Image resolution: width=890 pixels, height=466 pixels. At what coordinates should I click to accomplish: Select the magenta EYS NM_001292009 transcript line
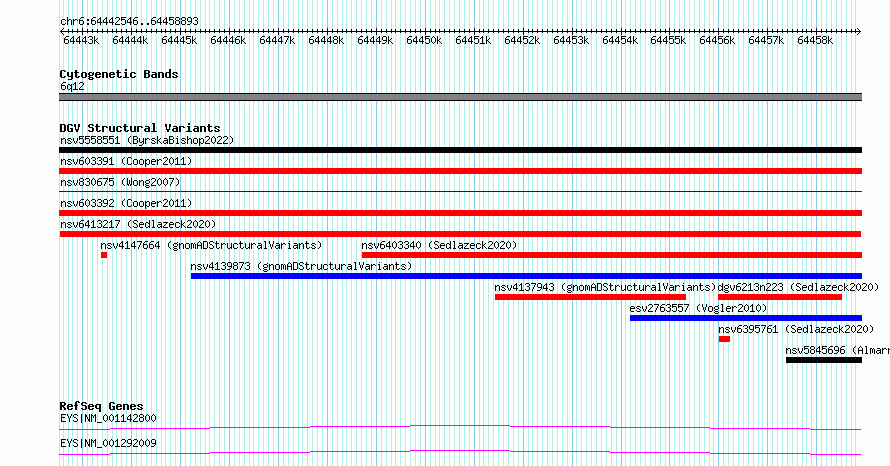click(x=460, y=452)
